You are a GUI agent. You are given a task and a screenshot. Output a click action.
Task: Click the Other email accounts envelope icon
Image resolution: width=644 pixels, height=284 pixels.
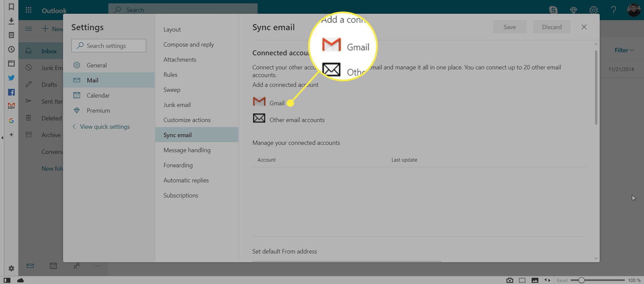(259, 118)
